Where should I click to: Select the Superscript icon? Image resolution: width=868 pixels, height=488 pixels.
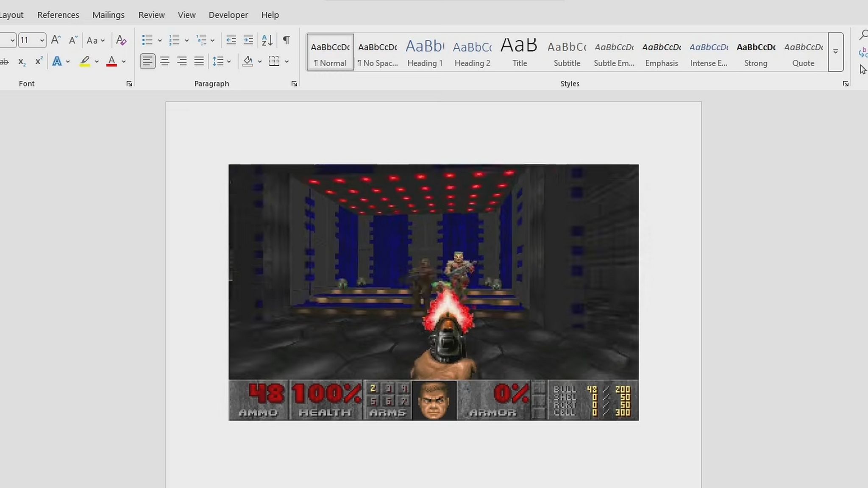(38, 62)
